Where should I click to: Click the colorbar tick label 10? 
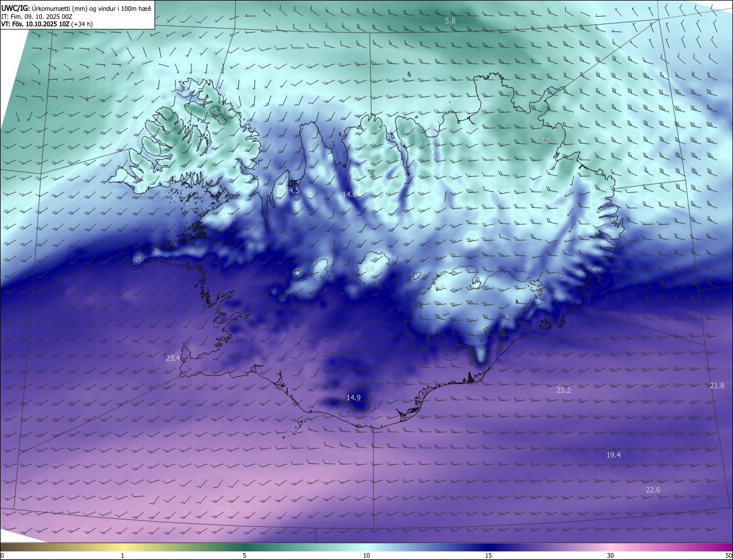tap(366, 555)
